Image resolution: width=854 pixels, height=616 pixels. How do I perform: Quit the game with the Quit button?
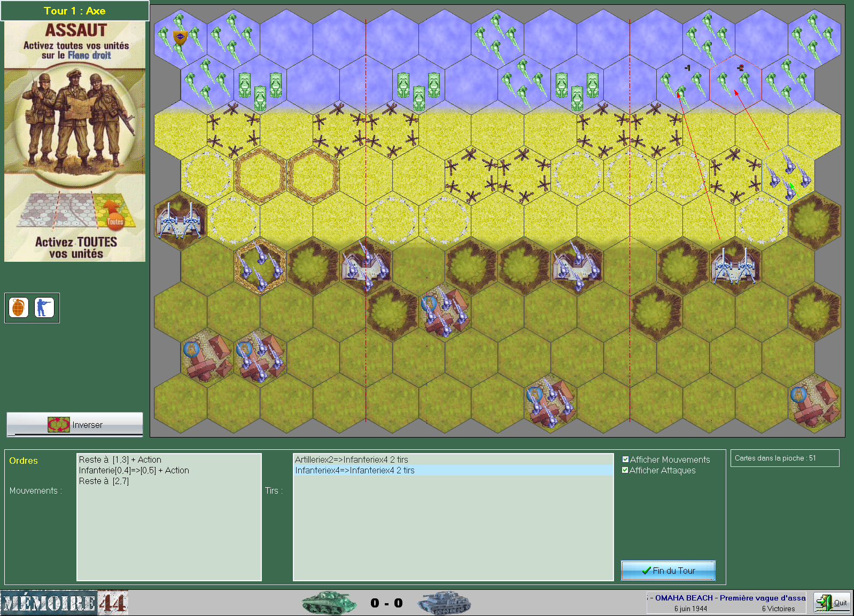click(832, 603)
